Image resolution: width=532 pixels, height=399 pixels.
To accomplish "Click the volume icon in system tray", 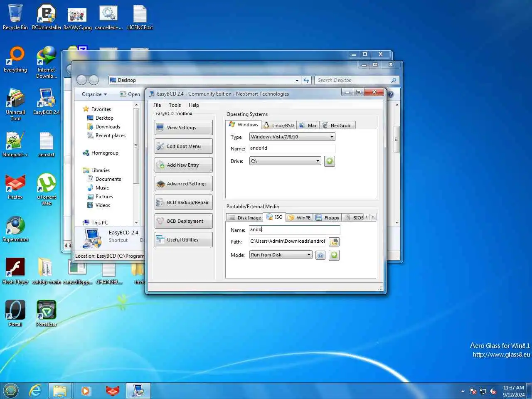I will tap(493, 391).
